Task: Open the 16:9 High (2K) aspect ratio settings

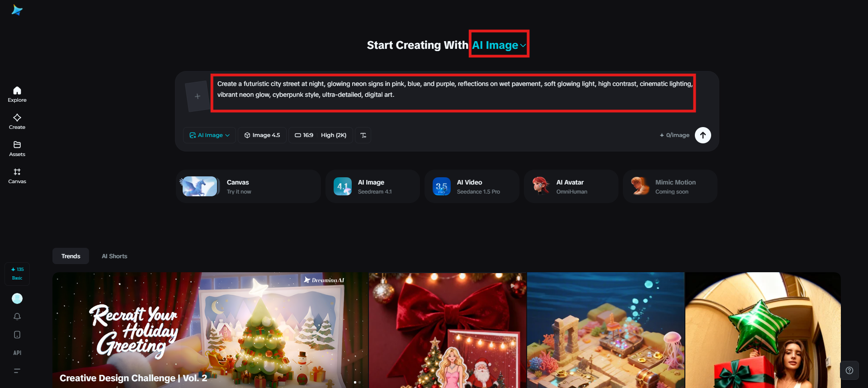Action: 321,135
